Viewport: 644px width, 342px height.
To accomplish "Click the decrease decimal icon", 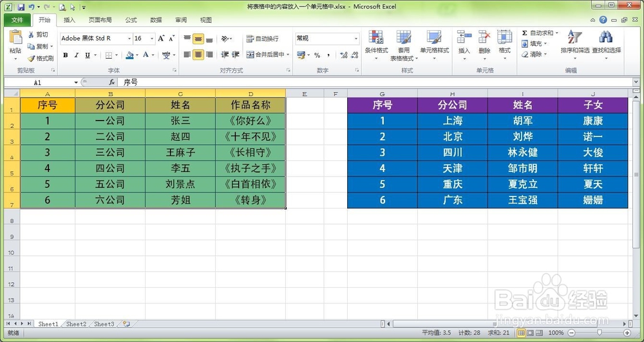I will pyautogui.click(x=355, y=55).
